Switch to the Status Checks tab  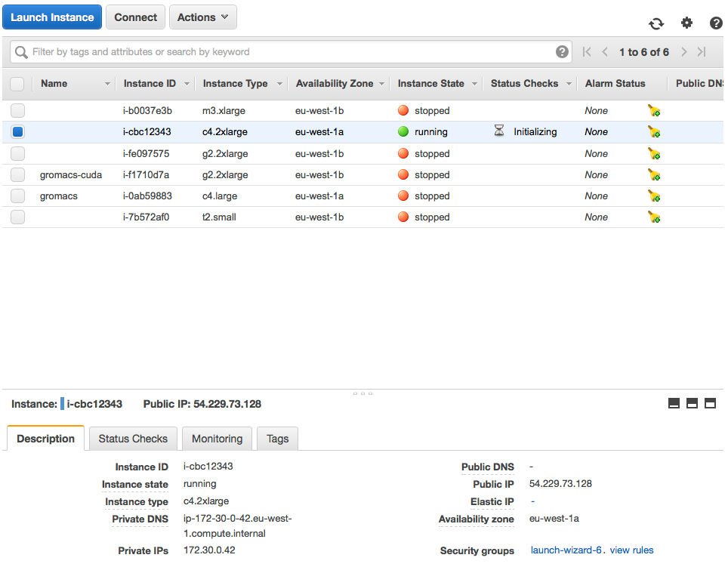[x=133, y=439]
